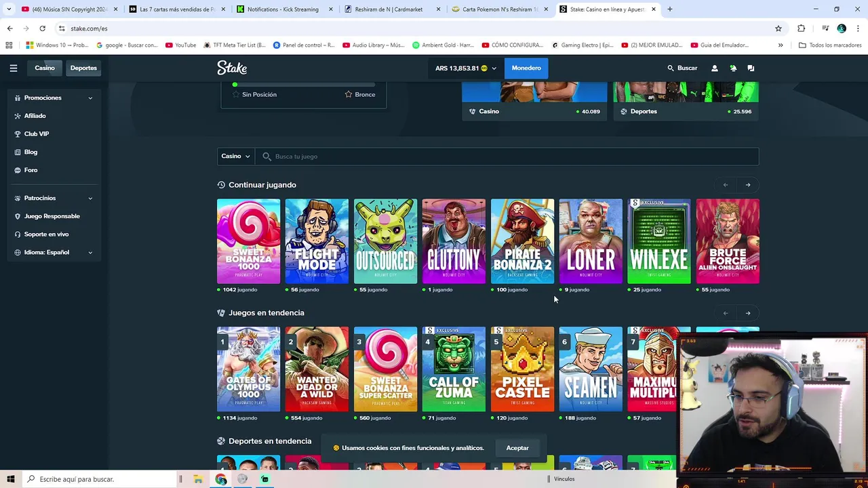Switch to the Casino tab
This screenshot has width=868, height=488.
tap(45, 68)
